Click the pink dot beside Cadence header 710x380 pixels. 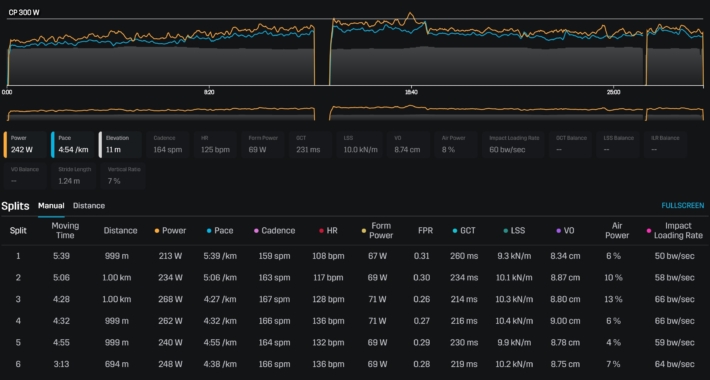tap(256, 231)
